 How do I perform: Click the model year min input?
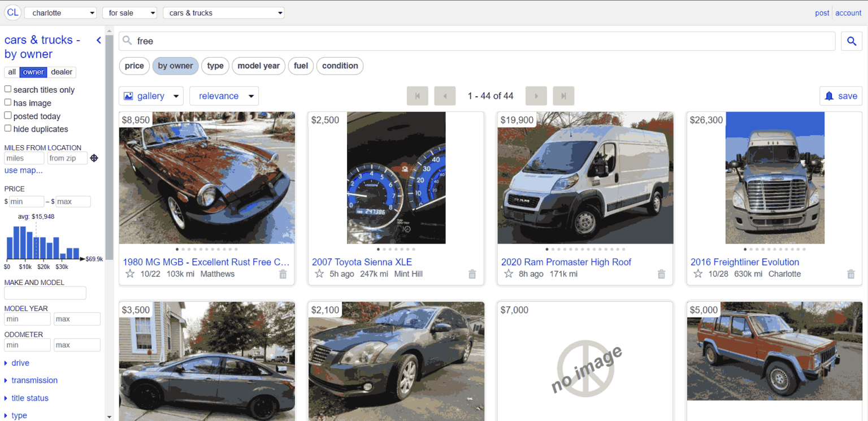(x=28, y=319)
